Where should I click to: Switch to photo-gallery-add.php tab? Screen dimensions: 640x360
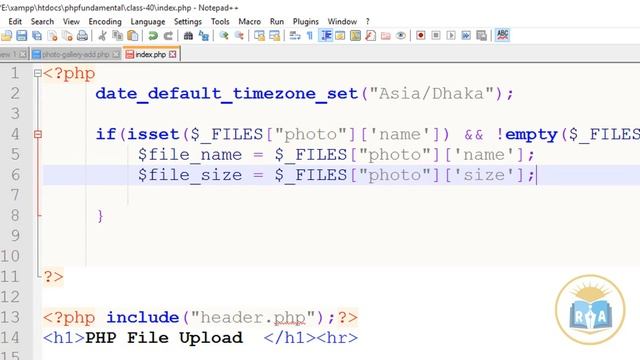point(75,54)
